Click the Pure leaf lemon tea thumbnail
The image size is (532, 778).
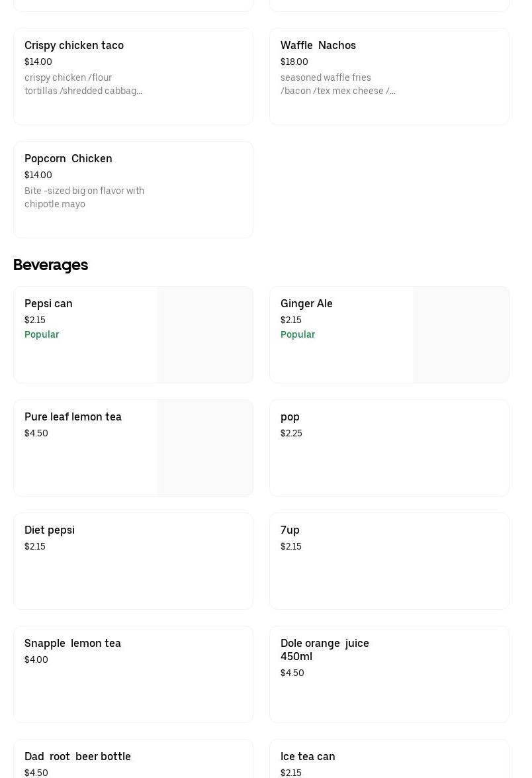click(x=205, y=448)
